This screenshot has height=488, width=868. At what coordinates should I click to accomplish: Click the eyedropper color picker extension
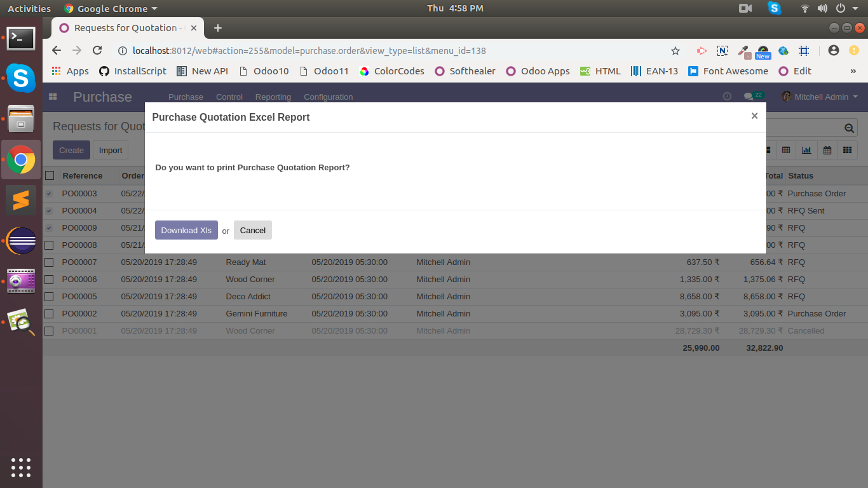click(743, 51)
